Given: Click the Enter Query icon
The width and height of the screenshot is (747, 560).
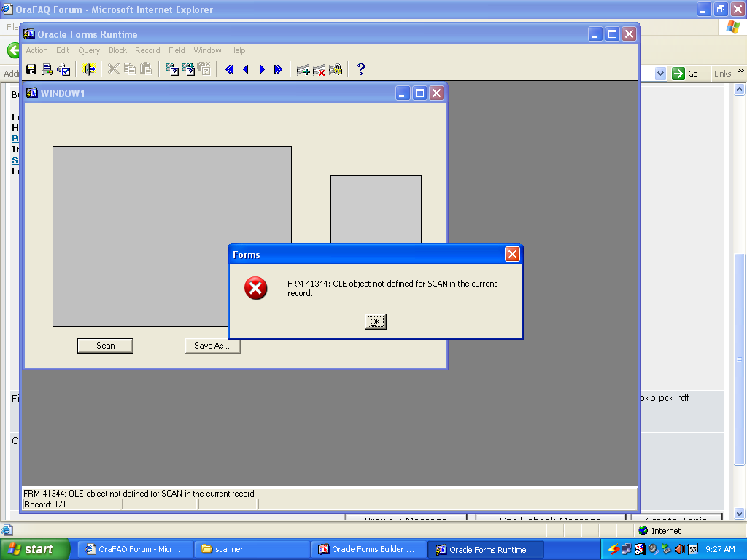Looking at the screenshot, I should [x=171, y=69].
